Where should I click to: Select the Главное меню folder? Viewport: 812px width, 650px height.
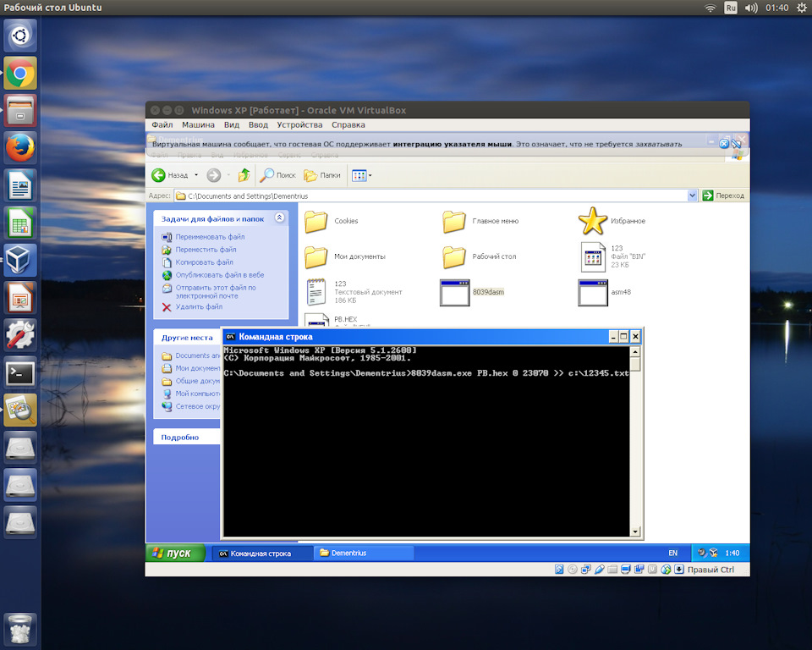(x=480, y=222)
